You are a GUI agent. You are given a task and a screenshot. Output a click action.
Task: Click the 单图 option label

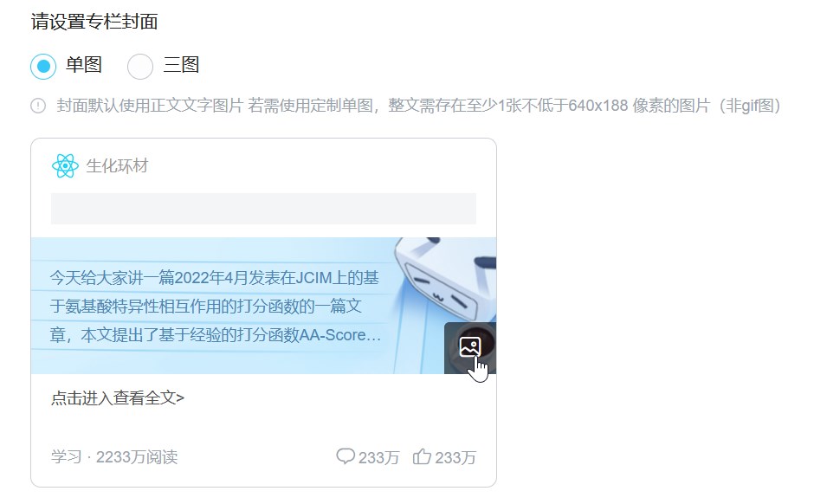tap(84, 65)
